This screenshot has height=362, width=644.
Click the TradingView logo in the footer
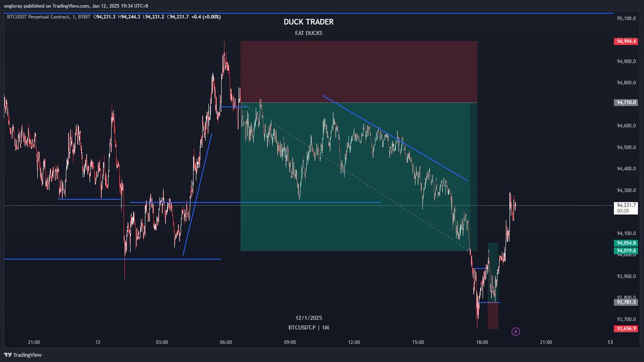(23, 355)
